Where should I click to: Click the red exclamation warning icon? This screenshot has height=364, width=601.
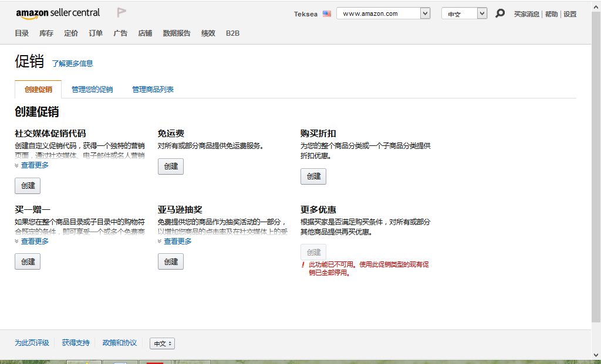pyautogui.click(x=303, y=264)
